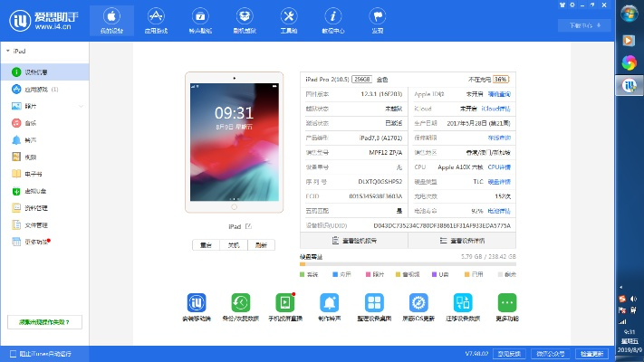The width and height of the screenshot is (644, 362).
Task: Switch to Ringtones & Wallpapers top tab
Action: (200, 21)
